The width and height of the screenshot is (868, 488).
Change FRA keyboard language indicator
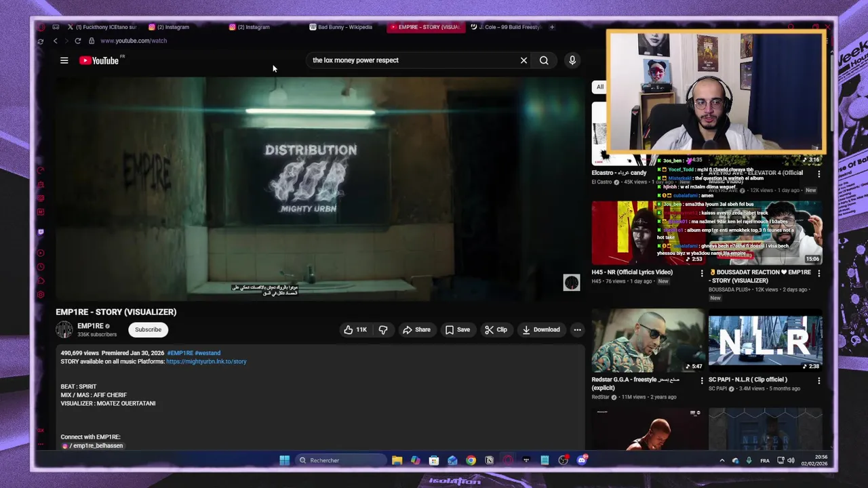(765, 460)
